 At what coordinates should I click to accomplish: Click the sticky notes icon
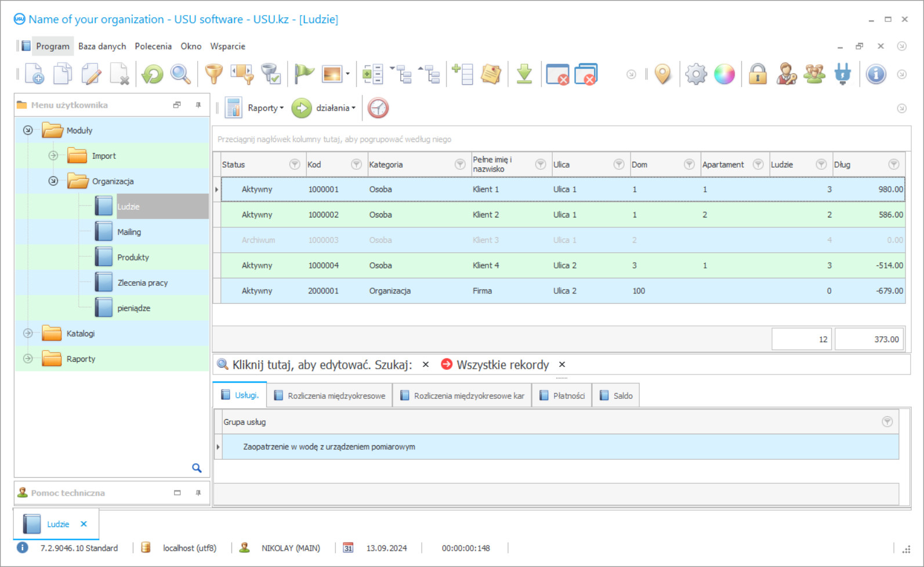491,74
